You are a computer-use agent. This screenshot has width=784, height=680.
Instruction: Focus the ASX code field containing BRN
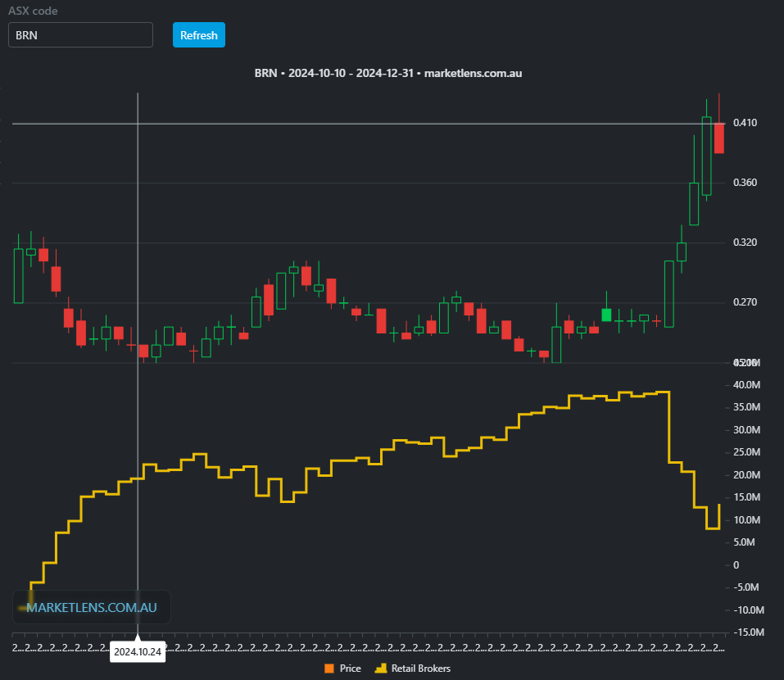pyautogui.click(x=80, y=35)
